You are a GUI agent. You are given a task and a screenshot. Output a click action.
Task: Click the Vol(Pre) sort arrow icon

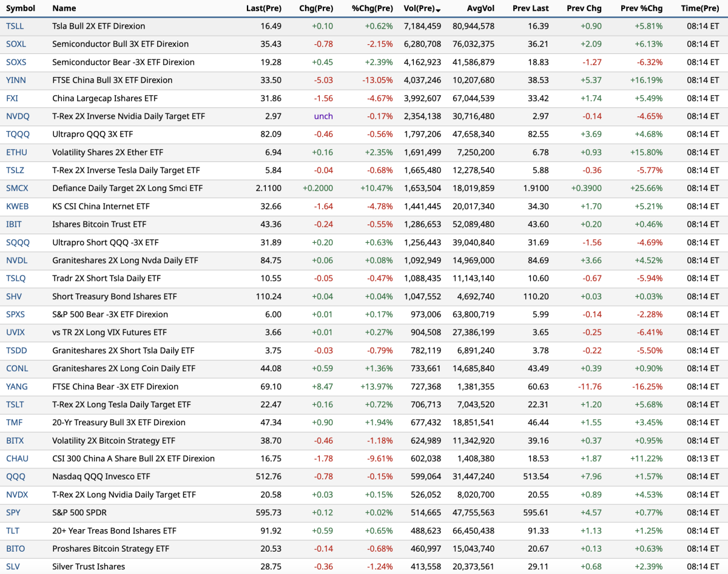tap(439, 9)
